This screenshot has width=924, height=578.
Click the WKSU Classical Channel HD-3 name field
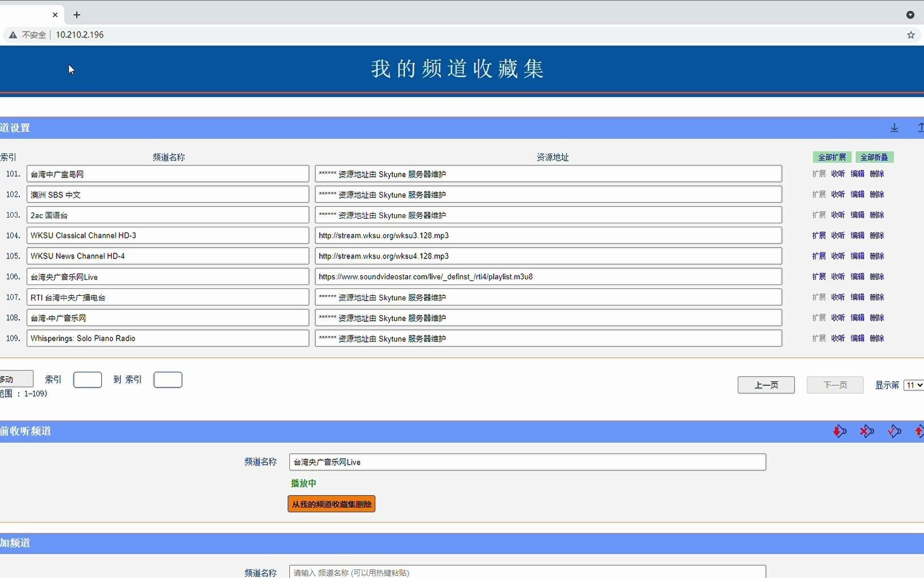168,235
